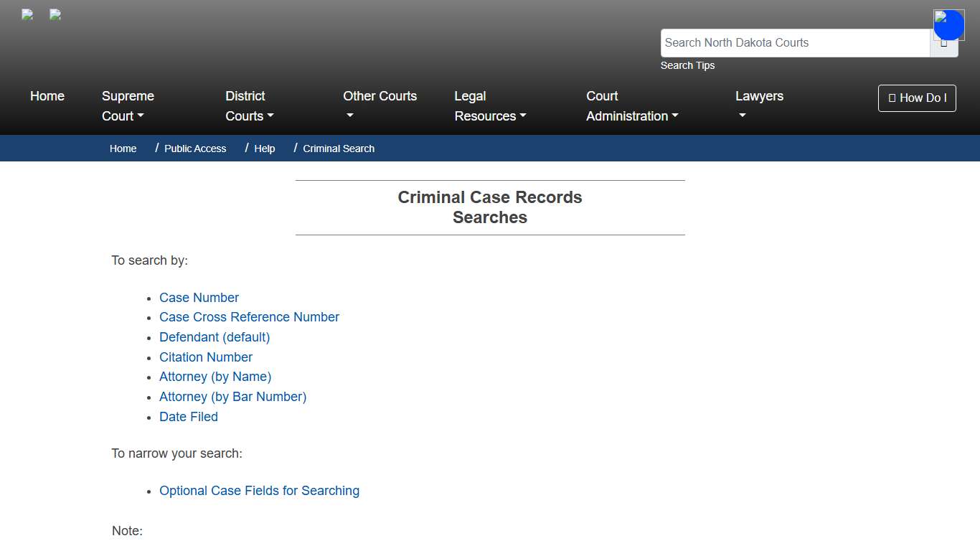Click the first court logo image placeholder

27,14
